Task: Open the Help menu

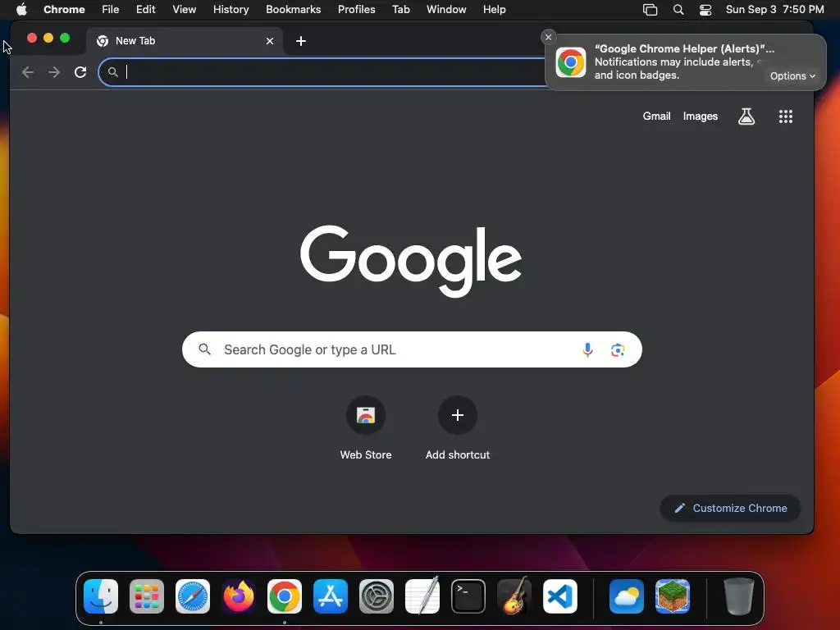Action: [494, 10]
